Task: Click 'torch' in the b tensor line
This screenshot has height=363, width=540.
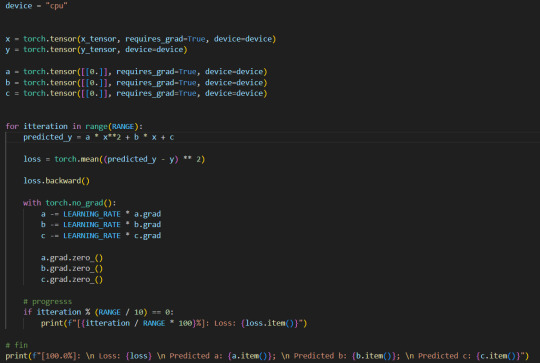Action: 34,83
